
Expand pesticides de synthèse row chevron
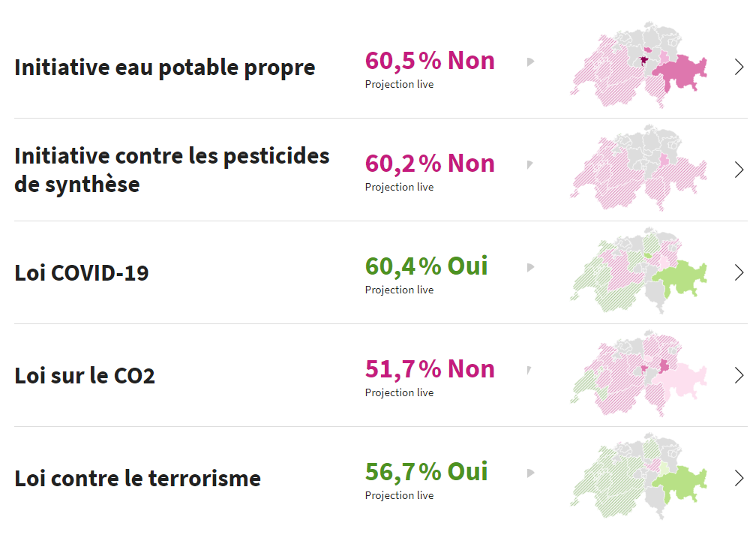739,170
